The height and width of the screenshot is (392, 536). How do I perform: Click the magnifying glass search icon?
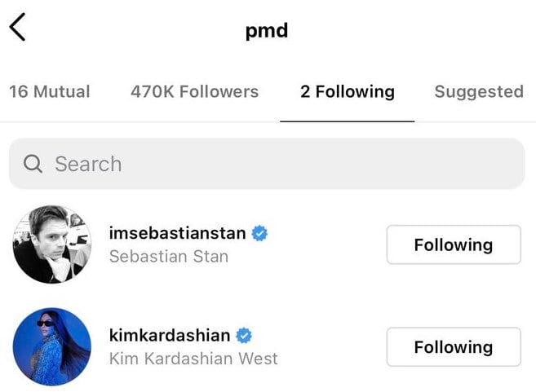33,164
